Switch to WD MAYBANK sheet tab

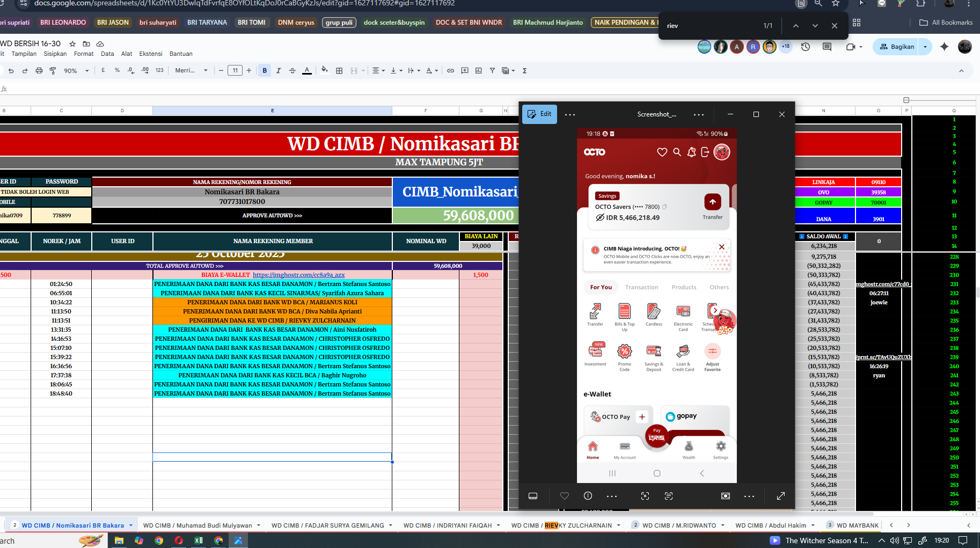point(857,525)
